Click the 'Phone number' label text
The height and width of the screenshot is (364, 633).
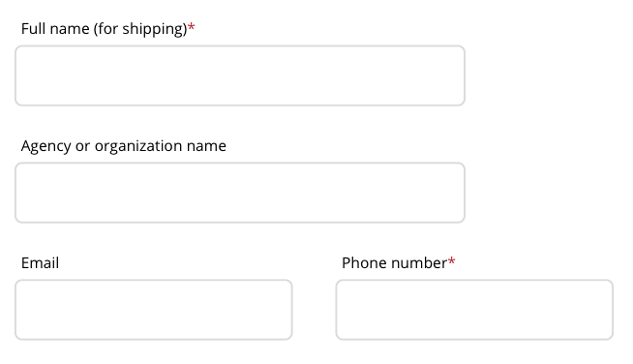pyautogui.click(x=394, y=263)
